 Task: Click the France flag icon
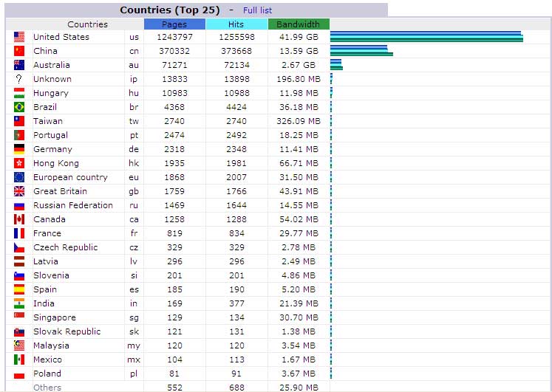19,233
